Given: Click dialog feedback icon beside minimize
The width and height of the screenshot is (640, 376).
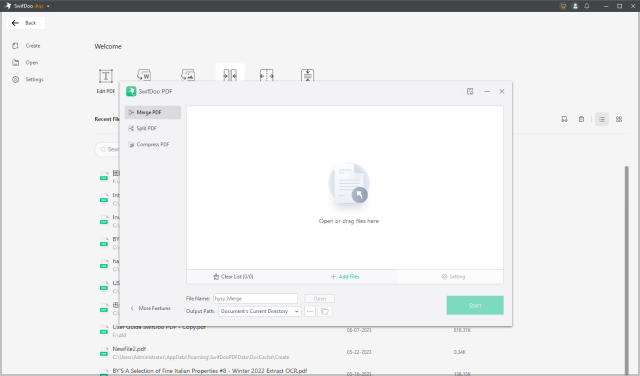Looking at the screenshot, I should point(470,91).
